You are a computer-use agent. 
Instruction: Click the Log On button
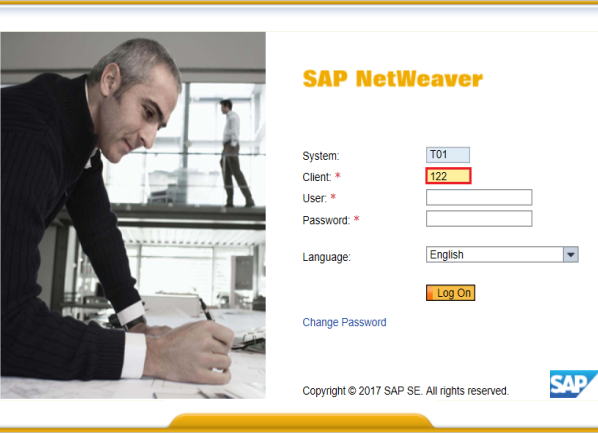tap(450, 293)
